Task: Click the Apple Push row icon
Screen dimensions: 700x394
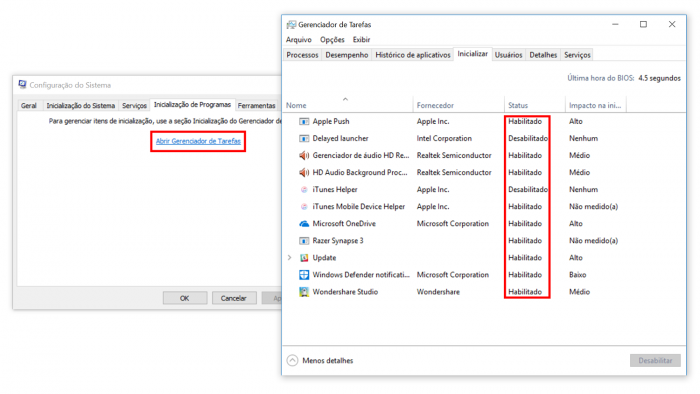Action: point(304,121)
